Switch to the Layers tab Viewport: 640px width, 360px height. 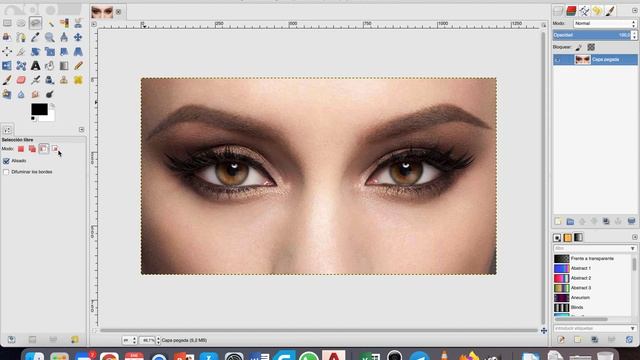coord(558,11)
